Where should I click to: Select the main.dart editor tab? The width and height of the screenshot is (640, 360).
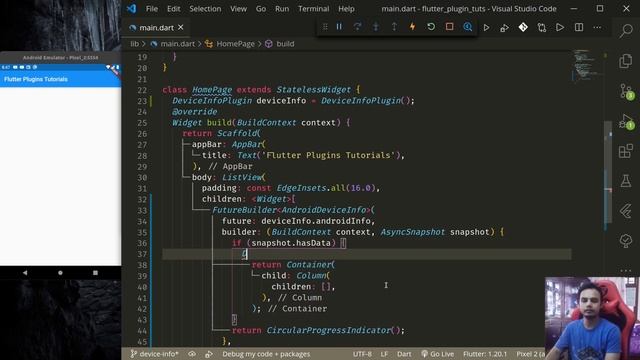click(x=156, y=27)
